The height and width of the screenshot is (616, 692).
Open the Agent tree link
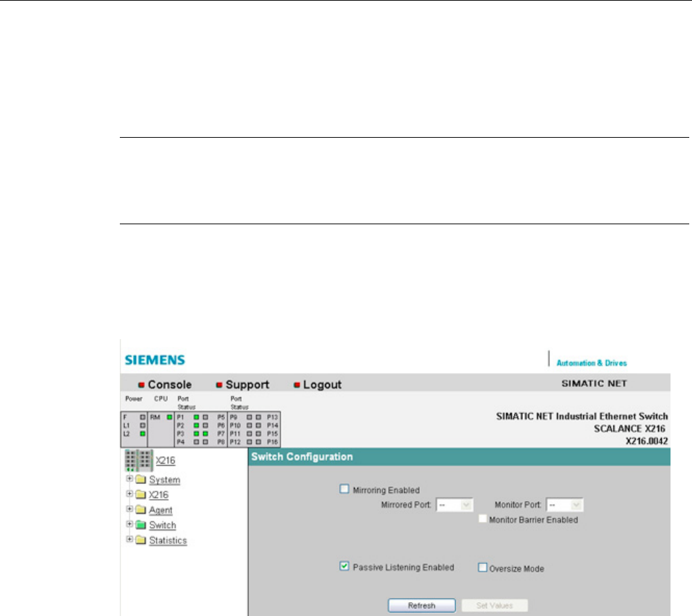[x=161, y=510]
